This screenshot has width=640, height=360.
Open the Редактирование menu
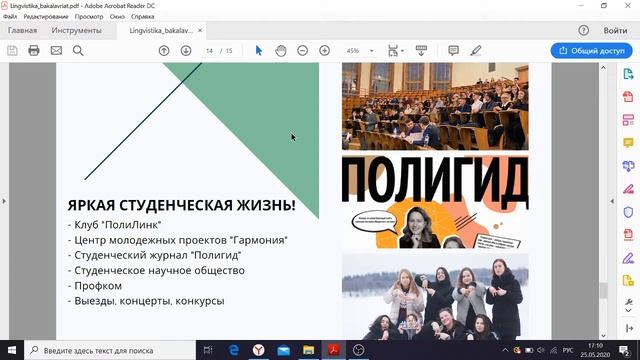[x=46, y=17]
